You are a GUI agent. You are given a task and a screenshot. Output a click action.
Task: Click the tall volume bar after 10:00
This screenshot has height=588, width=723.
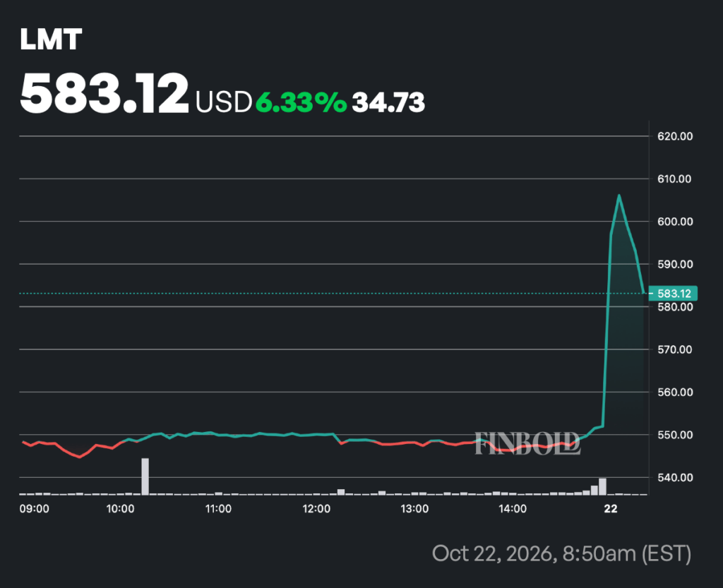(x=145, y=476)
